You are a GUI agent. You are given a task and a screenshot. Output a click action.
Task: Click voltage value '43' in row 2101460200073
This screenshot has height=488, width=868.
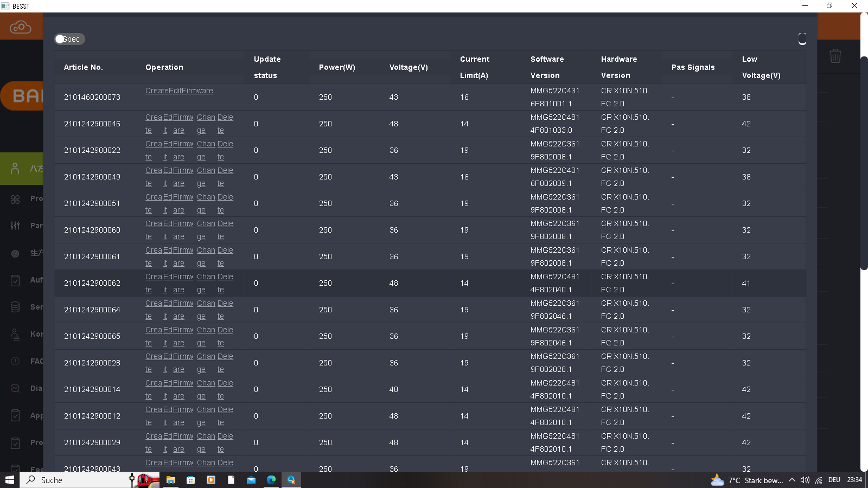(x=394, y=97)
